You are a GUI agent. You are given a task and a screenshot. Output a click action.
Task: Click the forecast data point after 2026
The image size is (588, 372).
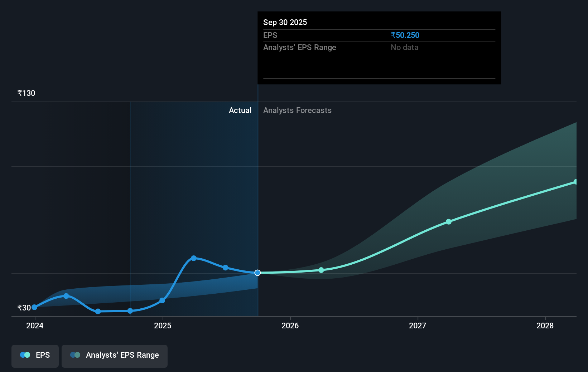click(321, 270)
